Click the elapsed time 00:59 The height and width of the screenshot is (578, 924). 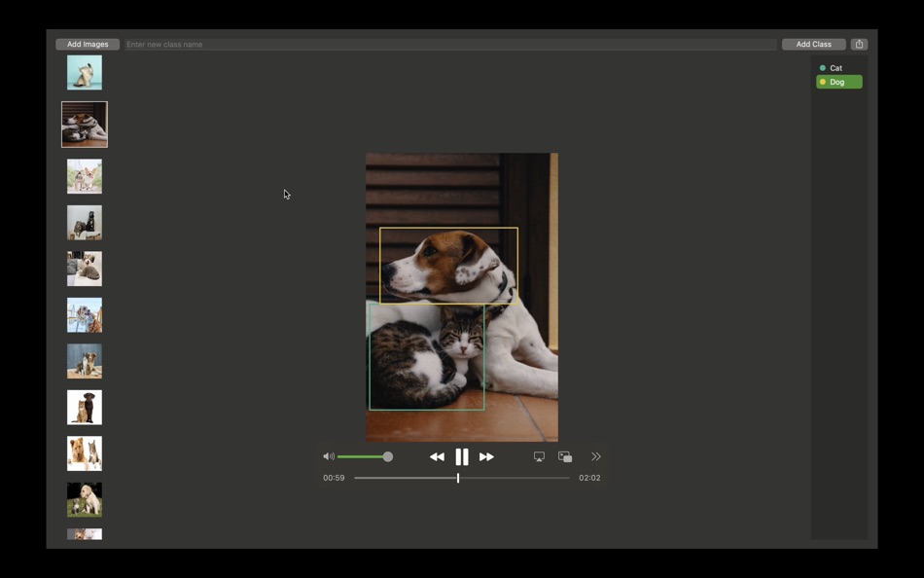coord(334,478)
